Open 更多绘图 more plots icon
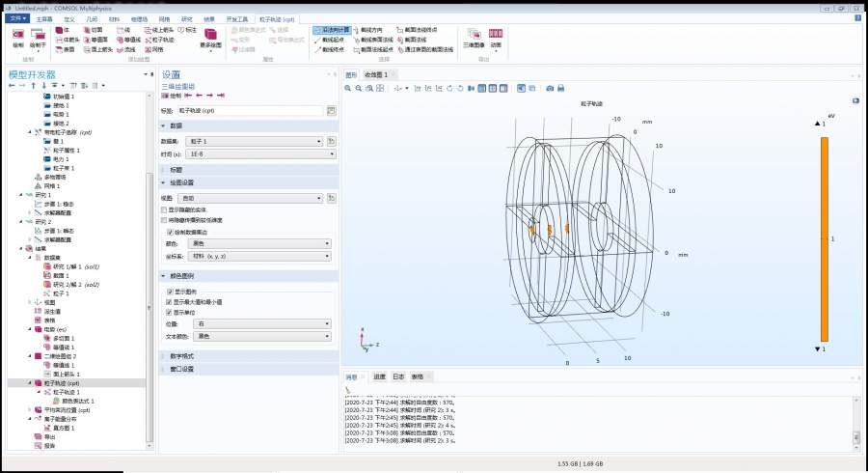 [211, 39]
